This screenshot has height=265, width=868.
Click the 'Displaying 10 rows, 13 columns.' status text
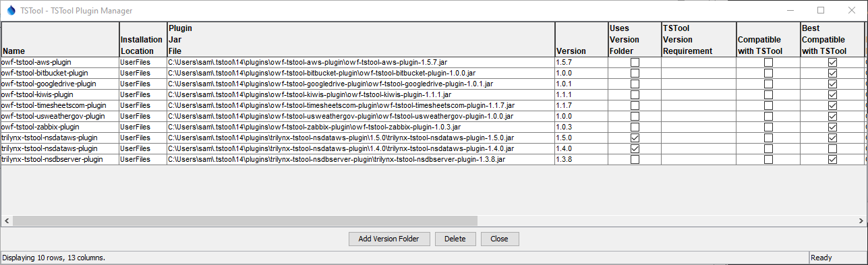coord(54,258)
